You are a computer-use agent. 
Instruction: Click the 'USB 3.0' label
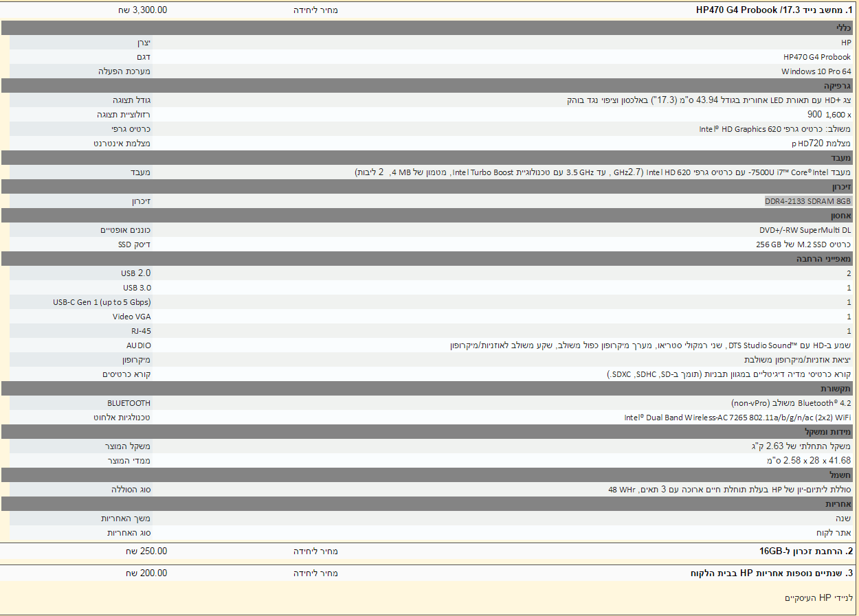pyautogui.click(x=137, y=287)
